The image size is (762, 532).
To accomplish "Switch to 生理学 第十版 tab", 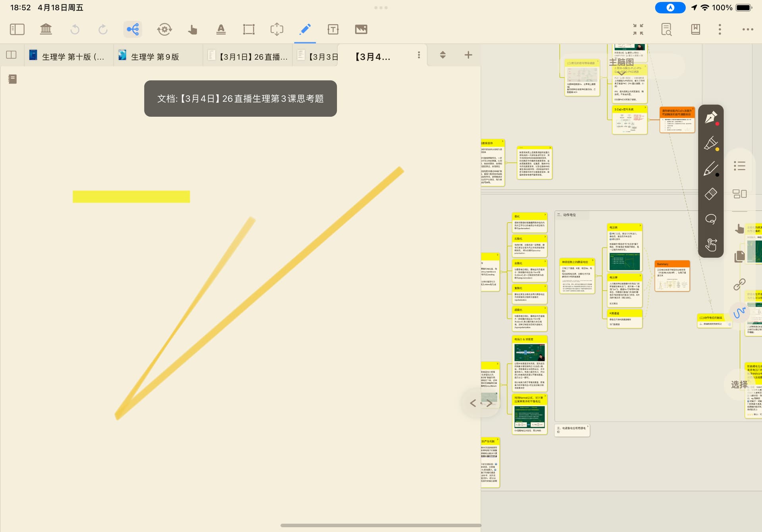I will [x=68, y=56].
